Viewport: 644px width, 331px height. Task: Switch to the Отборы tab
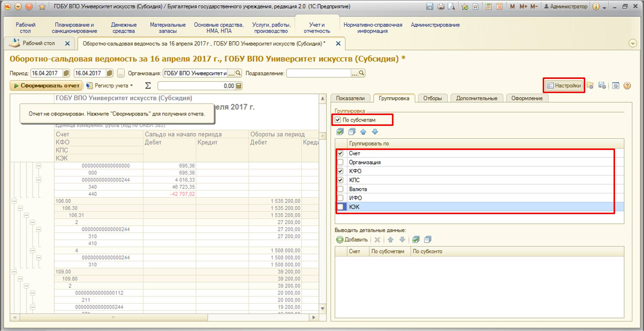[x=432, y=98]
